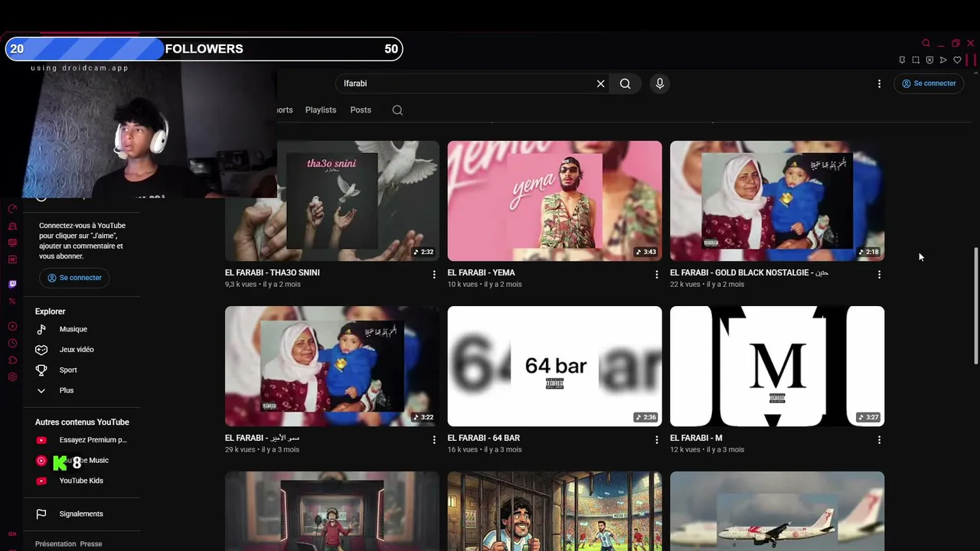Click the 22 k vues text

685,284
